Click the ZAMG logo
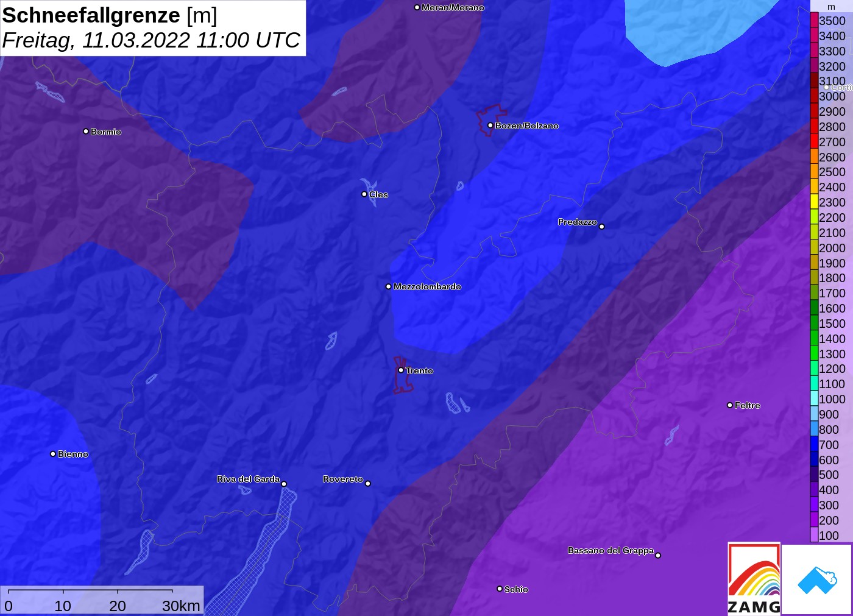This screenshot has width=853, height=616. click(x=754, y=579)
